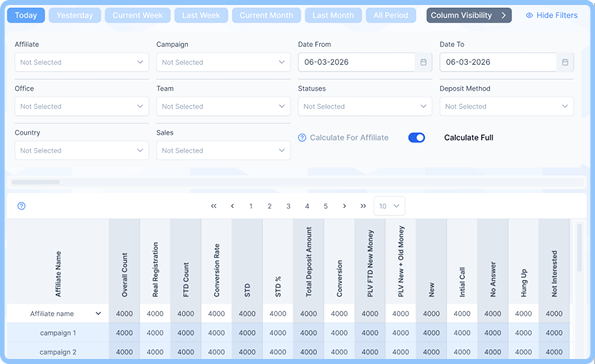The width and height of the screenshot is (595, 364).
Task: Go to page 1
Action: (x=251, y=206)
